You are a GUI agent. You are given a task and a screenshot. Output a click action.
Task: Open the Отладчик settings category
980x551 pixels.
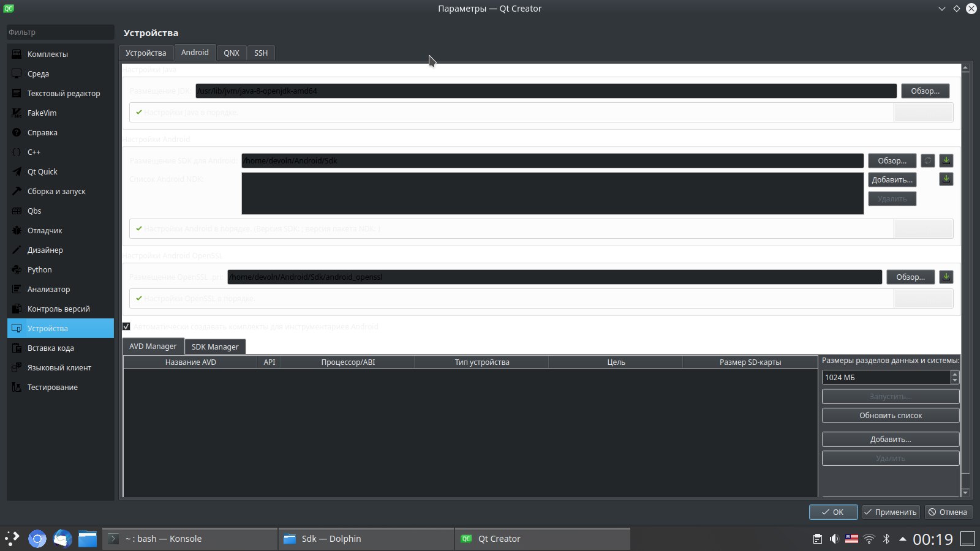pos(60,230)
